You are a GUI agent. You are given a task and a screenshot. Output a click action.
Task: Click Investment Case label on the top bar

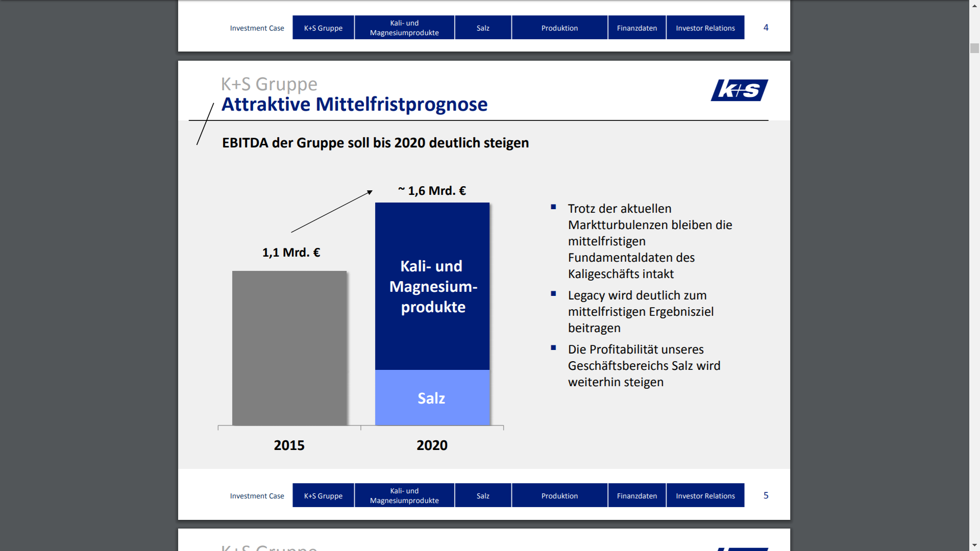tap(257, 28)
